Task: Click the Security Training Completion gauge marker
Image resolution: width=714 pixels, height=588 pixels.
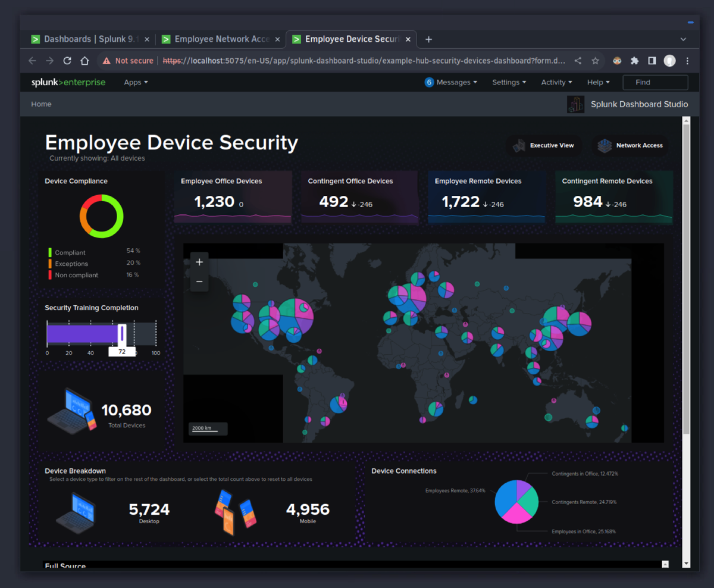Action: pyautogui.click(x=122, y=334)
